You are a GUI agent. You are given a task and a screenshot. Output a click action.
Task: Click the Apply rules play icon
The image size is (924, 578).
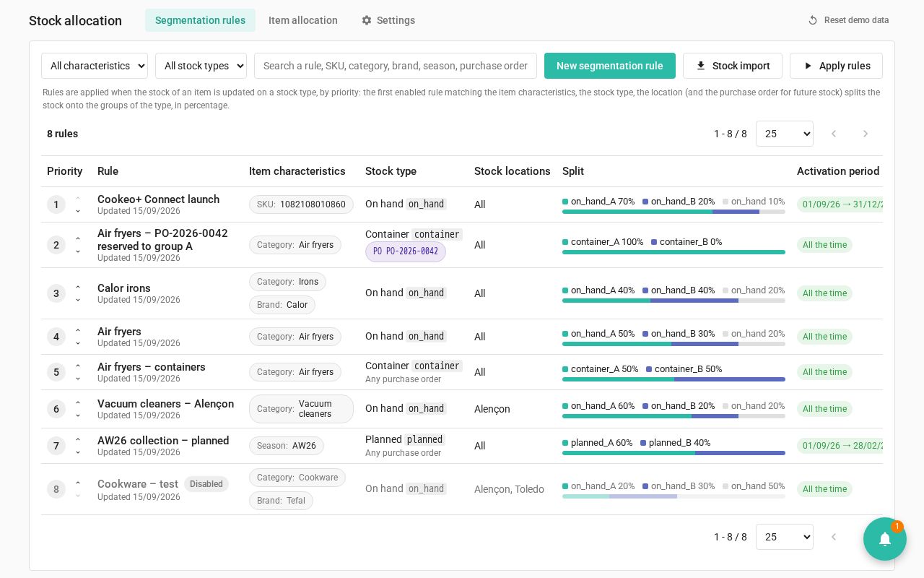(808, 66)
